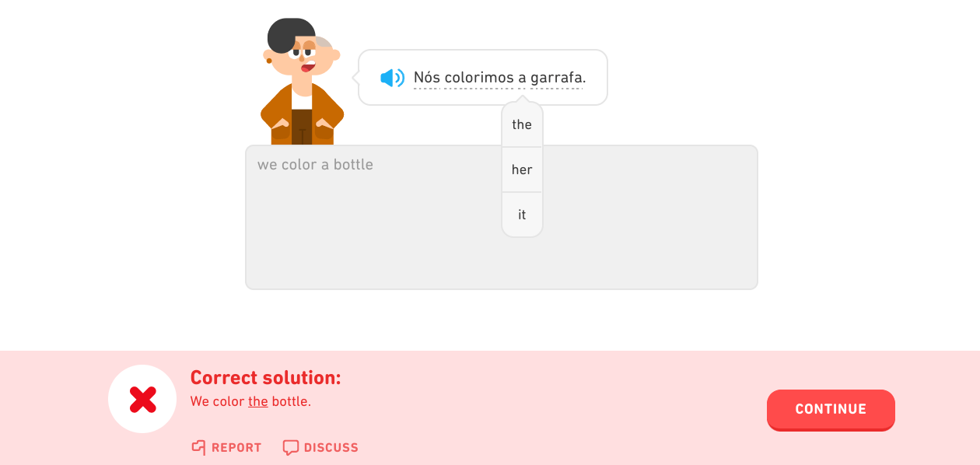
Task: Click the greyed answer text 'we color a bottle'
Action: tap(315, 164)
